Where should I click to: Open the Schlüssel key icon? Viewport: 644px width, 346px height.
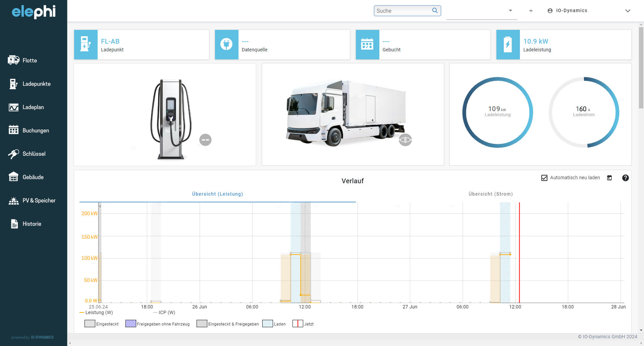(x=13, y=154)
